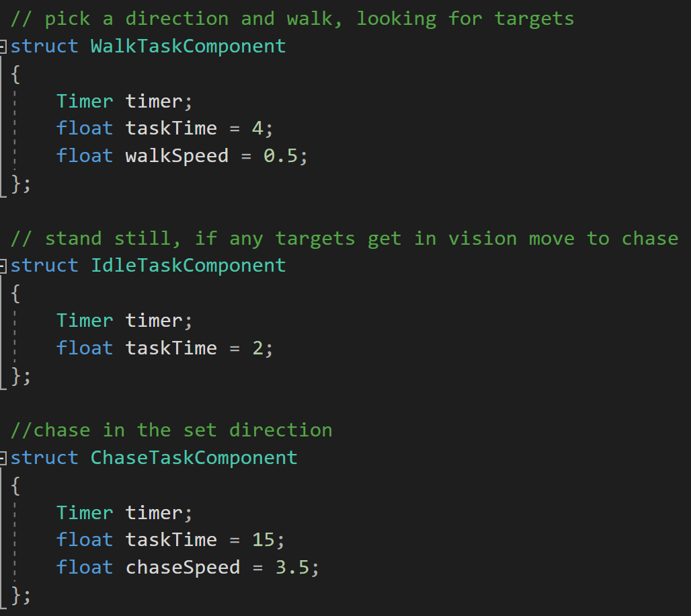Click the taskTime value 15
The width and height of the screenshot is (691, 616).
(x=263, y=540)
